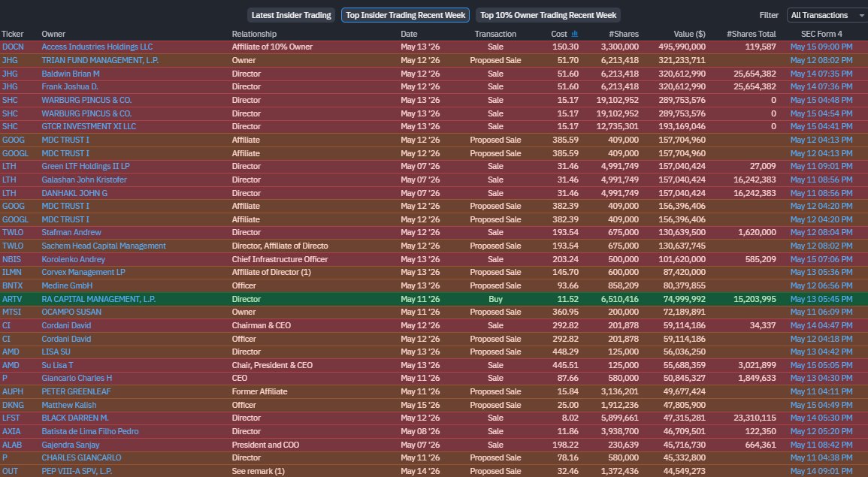Open PEP VIII-A SPV, L.P. owner link
Screen dimensions: 868x477
(x=77, y=472)
